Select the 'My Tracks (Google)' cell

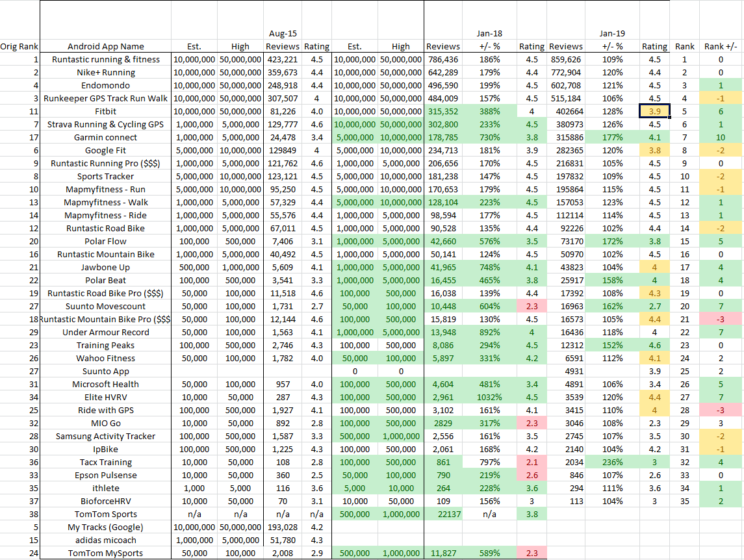(105, 527)
